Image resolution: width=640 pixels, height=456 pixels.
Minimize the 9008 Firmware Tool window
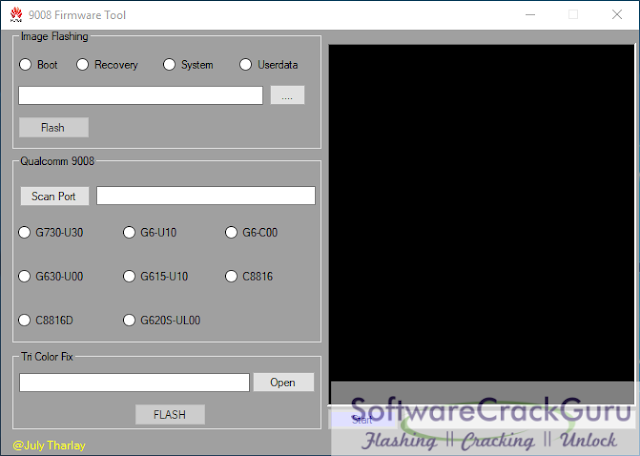(530, 15)
